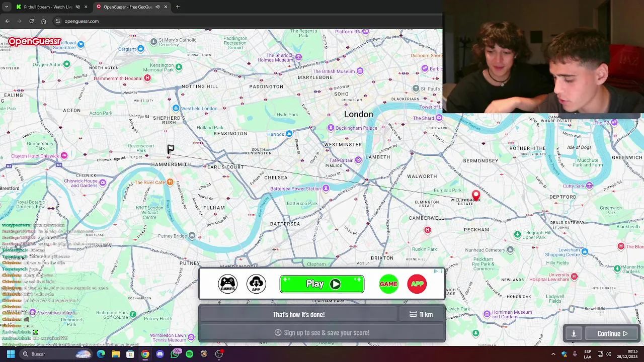Click the OpenGuessr logo
This screenshot has height=362, width=644.
34,42
